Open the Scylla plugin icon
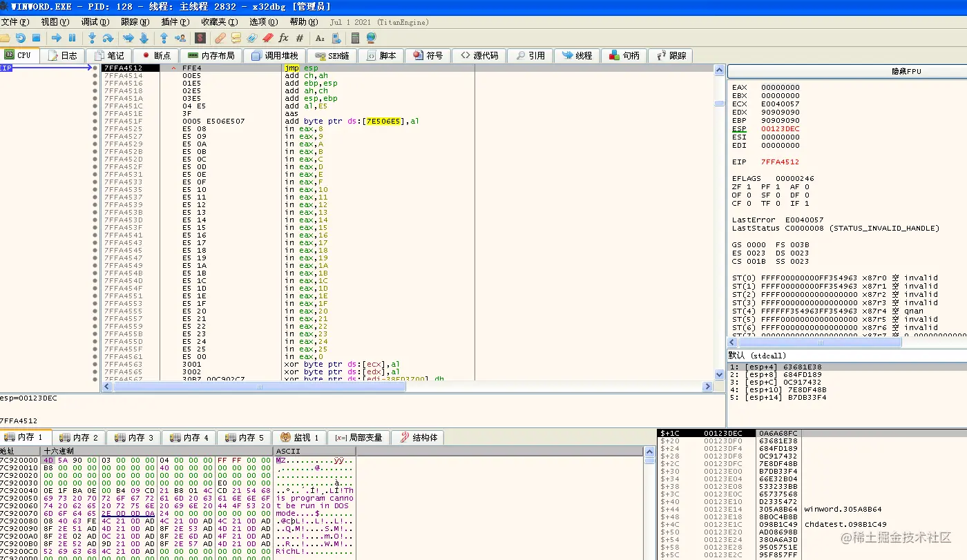This screenshot has height=560, width=967. 200,38
